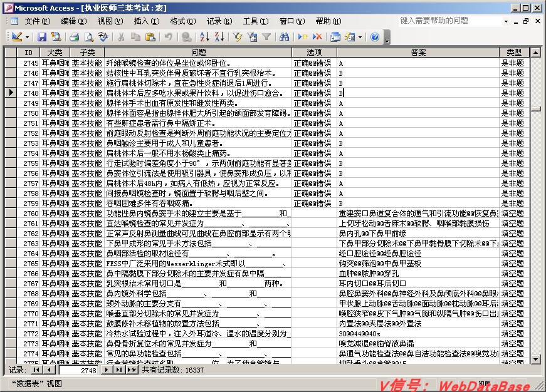Open the help question box dropdown arrow
Viewport: 546px width, 392px height.
(x=506, y=21)
